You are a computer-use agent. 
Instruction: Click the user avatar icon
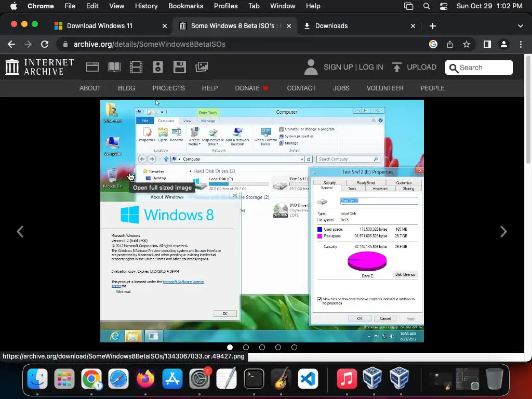pos(311,67)
